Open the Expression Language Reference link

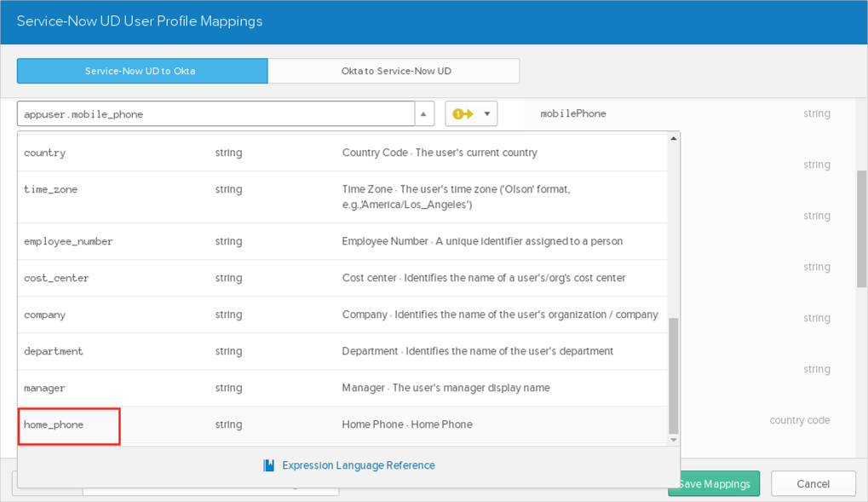(x=358, y=465)
